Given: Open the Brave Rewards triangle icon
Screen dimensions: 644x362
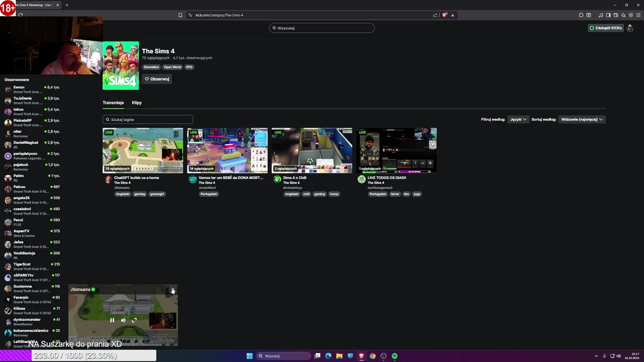Looking at the screenshot, I should click(452, 15).
